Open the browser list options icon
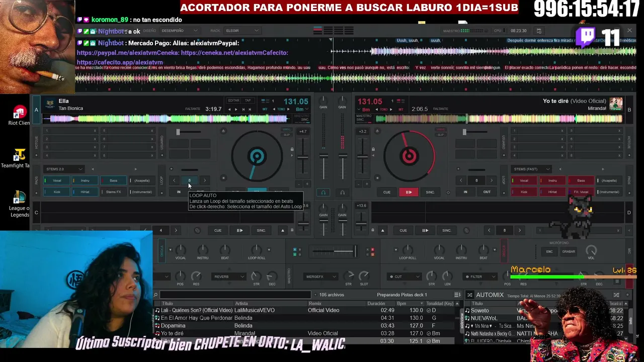The height and width of the screenshot is (362, 644). [457, 295]
